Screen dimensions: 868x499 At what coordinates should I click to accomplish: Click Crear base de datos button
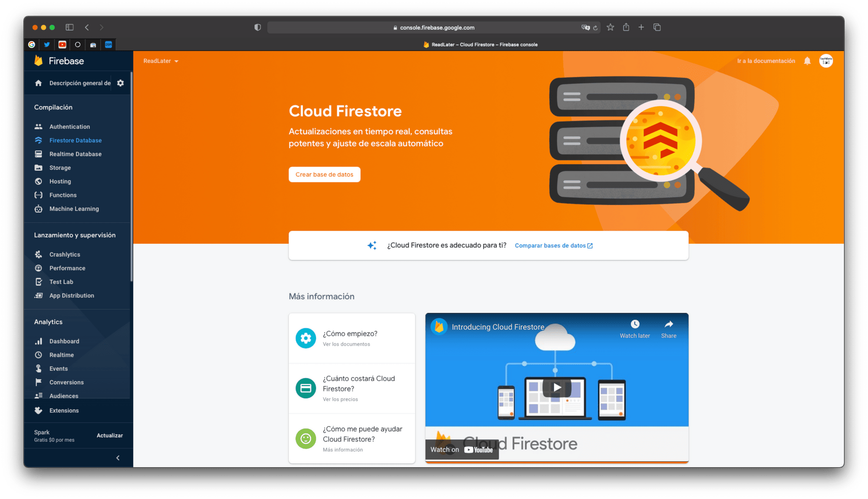[324, 175]
